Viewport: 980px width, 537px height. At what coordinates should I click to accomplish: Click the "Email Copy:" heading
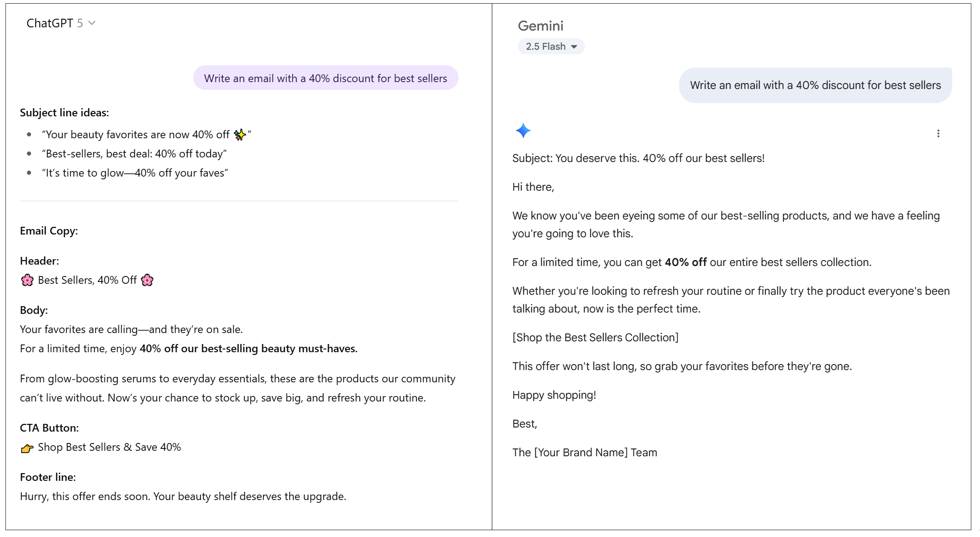point(49,231)
